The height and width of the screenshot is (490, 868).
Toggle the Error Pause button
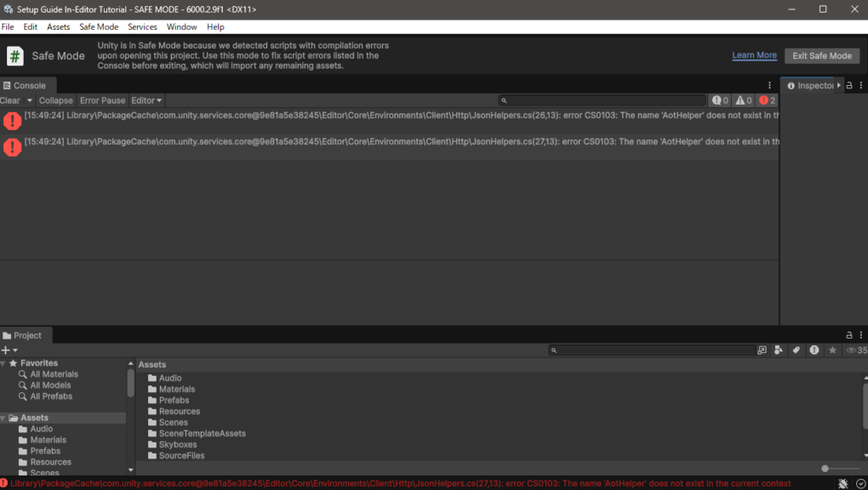click(x=102, y=100)
